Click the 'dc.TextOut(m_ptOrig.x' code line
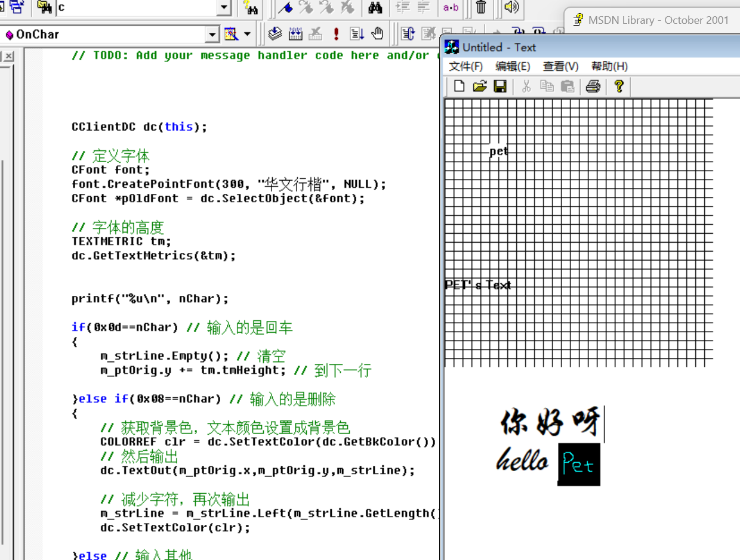740x560 pixels. coord(258,471)
